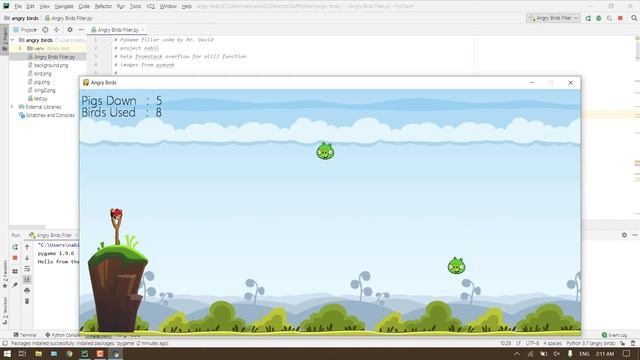Viewport: 640px width, 360px height.
Task: Hide the Project panel with minus icon
Action: [x=81, y=30]
